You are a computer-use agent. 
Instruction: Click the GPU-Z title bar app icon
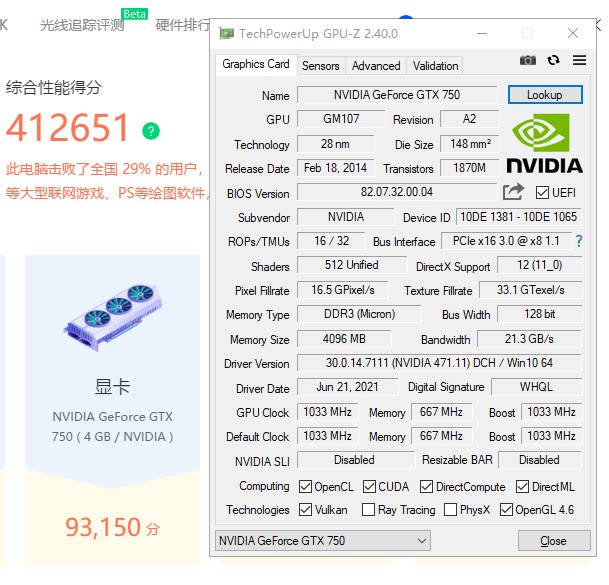coord(226,33)
